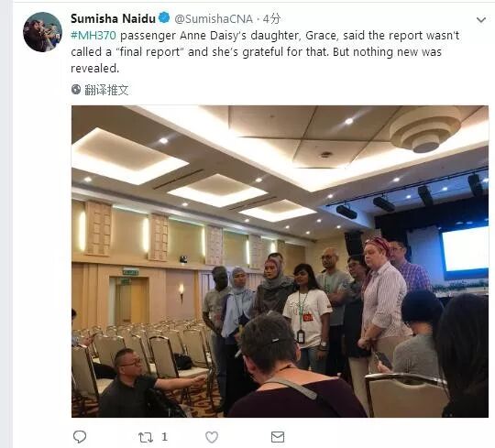Like the tweet with the heart icon
The height and width of the screenshot is (448, 495).
212,437
